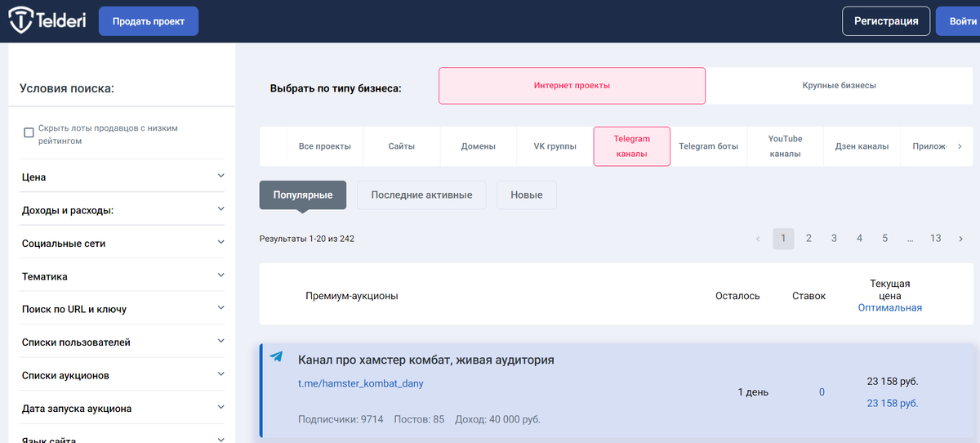Select the VK группы tab
The width and height of the screenshot is (980, 443).
(x=555, y=146)
